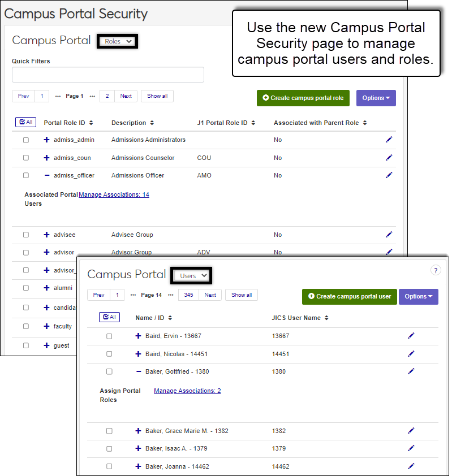Open the Users view dropdown
The height and width of the screenshot is (476, 452).
193,275
